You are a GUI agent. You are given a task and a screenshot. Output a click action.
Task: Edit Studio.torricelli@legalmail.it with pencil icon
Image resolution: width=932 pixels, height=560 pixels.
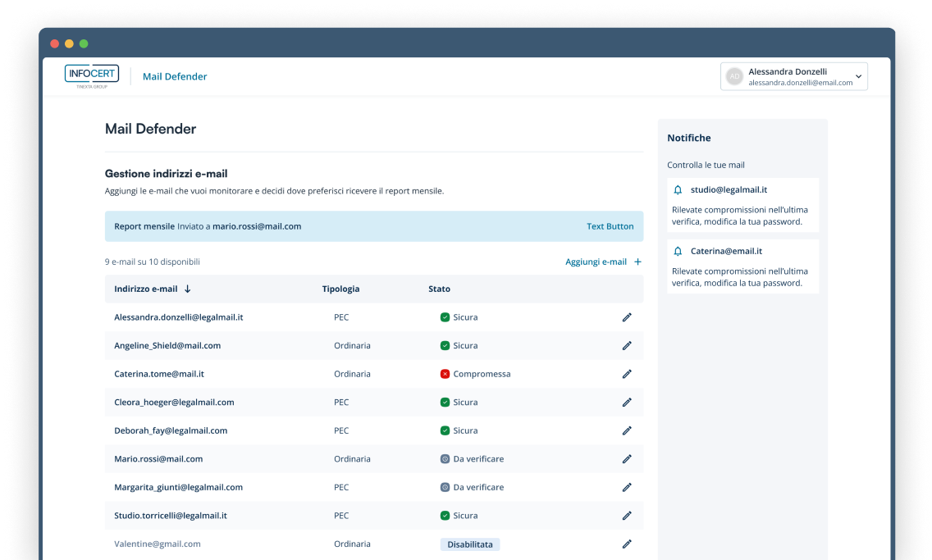pos(627,516)
